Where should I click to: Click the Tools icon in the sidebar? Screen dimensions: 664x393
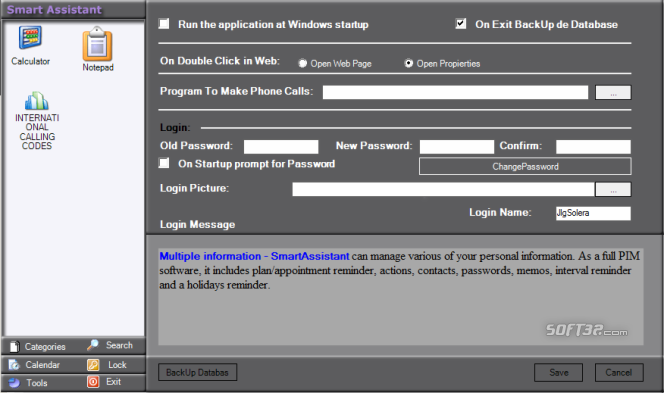point(14,382)
